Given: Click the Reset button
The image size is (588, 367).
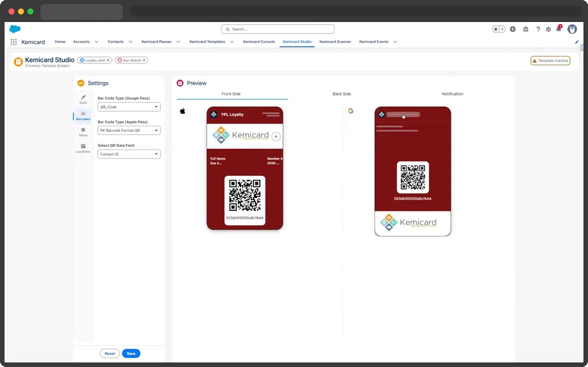Looking at the screenshot, I should pyautogui.click(x=110, y=354).
